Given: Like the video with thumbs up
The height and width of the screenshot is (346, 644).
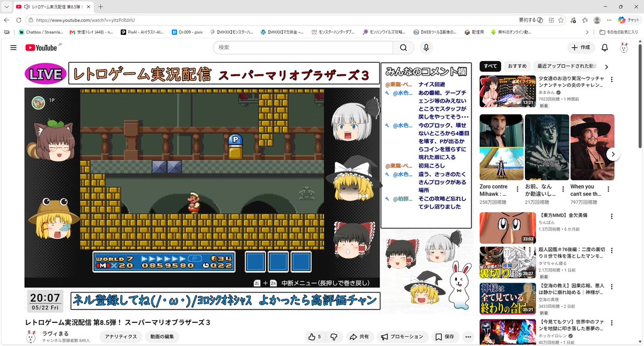Looking at the screenshot, I should click(x=314, y=337).
